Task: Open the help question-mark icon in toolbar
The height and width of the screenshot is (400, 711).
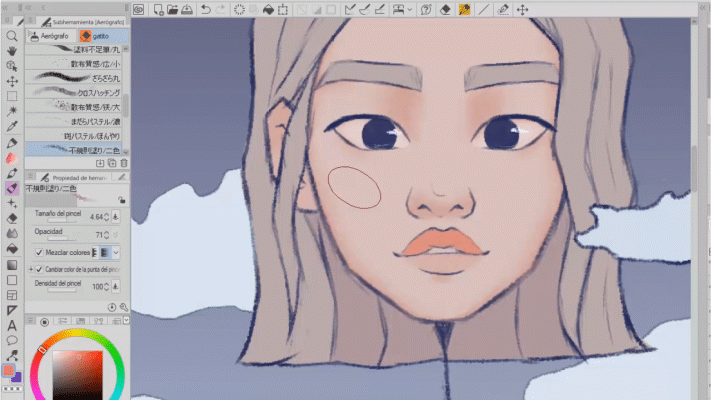Action: (426, 10)
